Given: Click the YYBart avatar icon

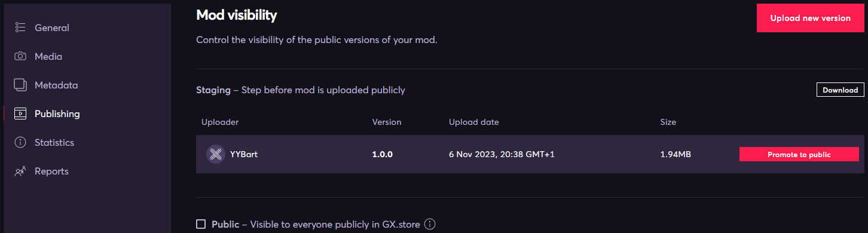Looking at the screenshot, I should [x=215, y=154].
